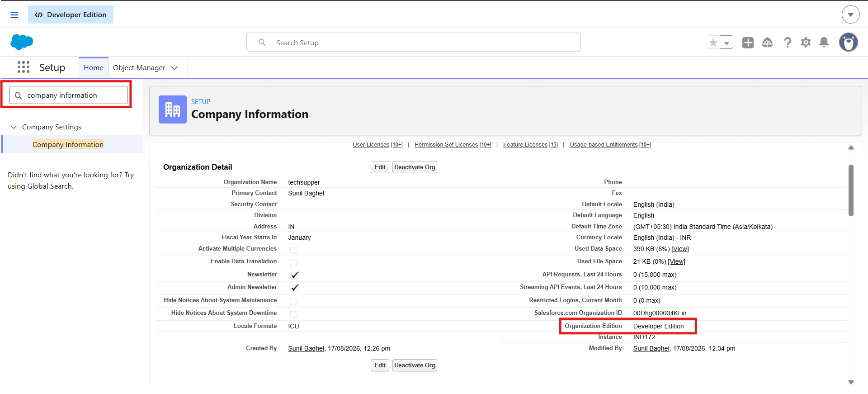The height and width of the screenshot is (394, 868).
Task: View Used Data Space details
Action: 680,249
